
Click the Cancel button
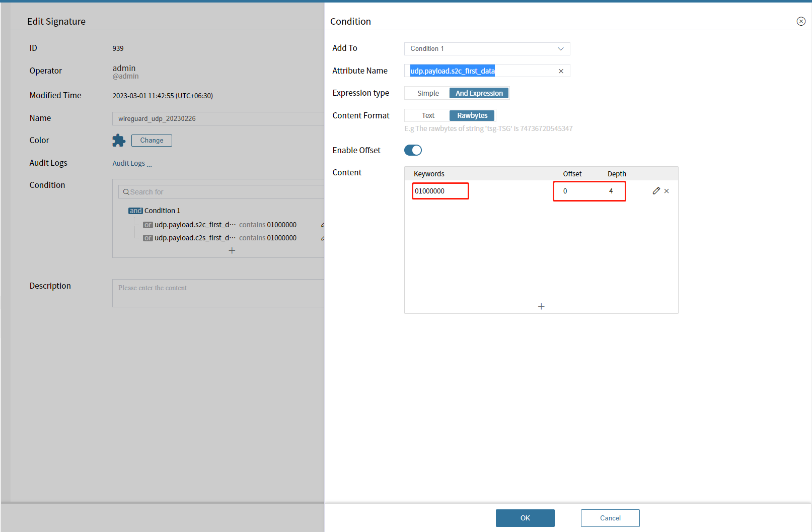pos(610,518)
